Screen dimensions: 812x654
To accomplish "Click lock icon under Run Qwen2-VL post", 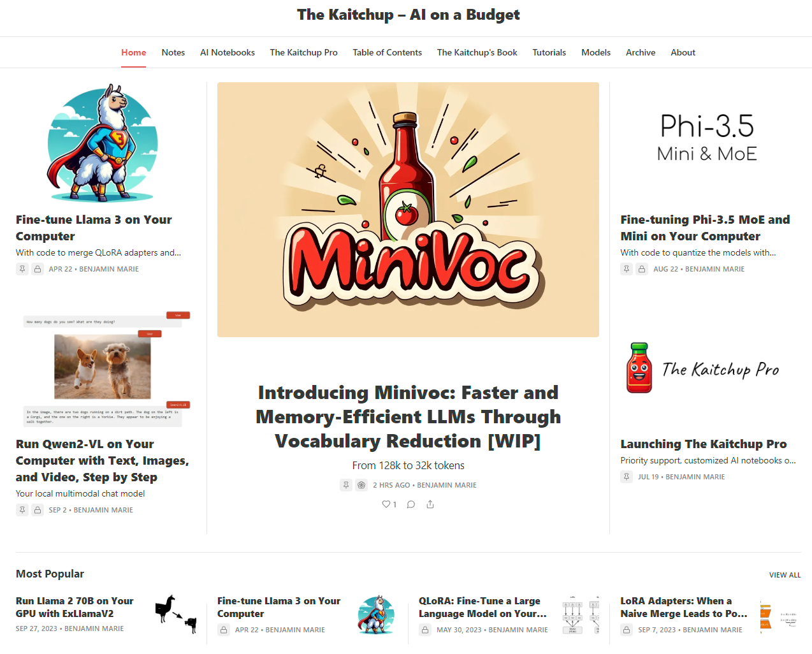I will click(38, 510).
